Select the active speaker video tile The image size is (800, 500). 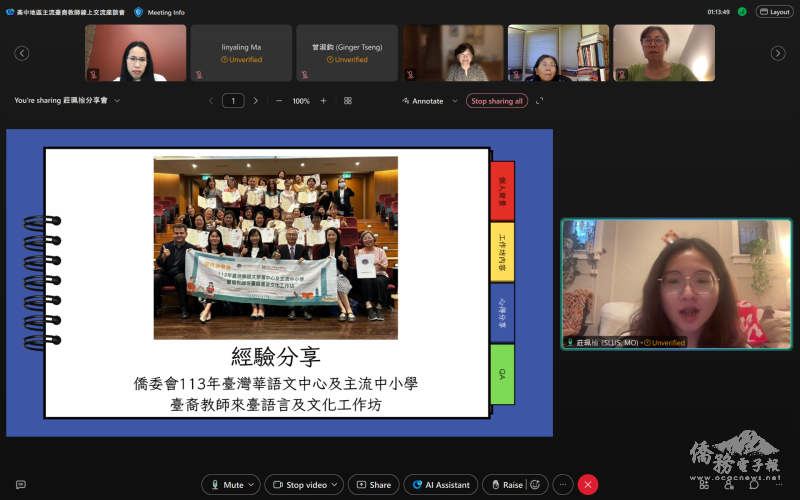677,284
